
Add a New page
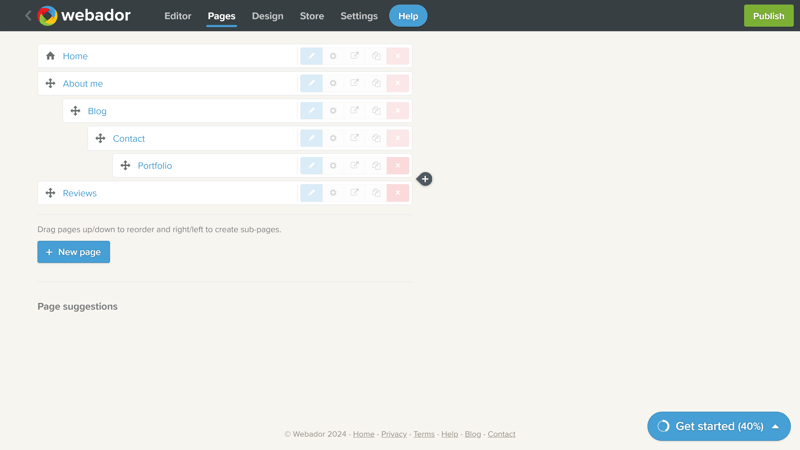coord(73,252)
